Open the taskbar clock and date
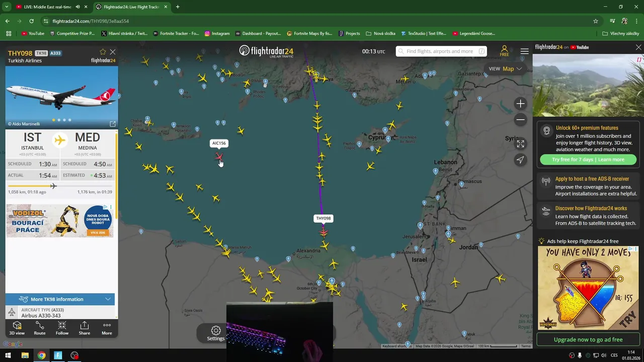644x362 pixels. [x=631, y=355]
